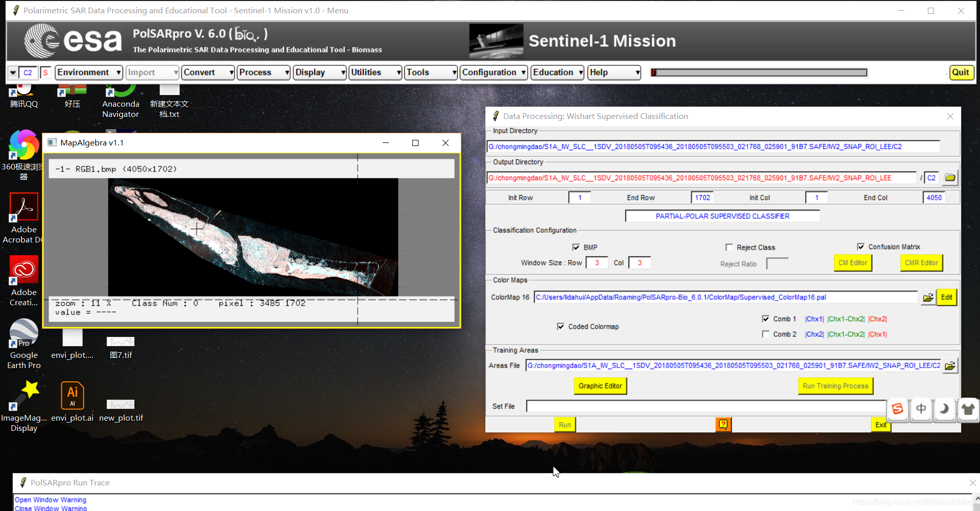Open the Sogou input S icon
980x511 pixels.
click(897, 409)
